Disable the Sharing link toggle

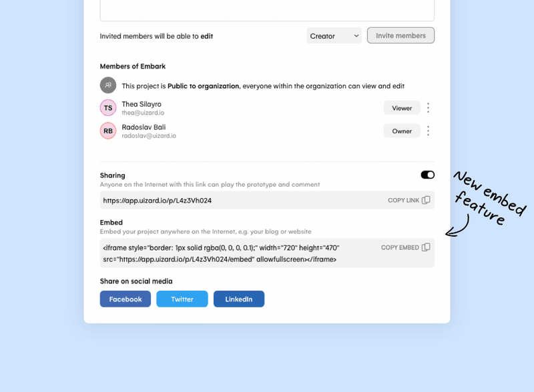tap(427, 174)
